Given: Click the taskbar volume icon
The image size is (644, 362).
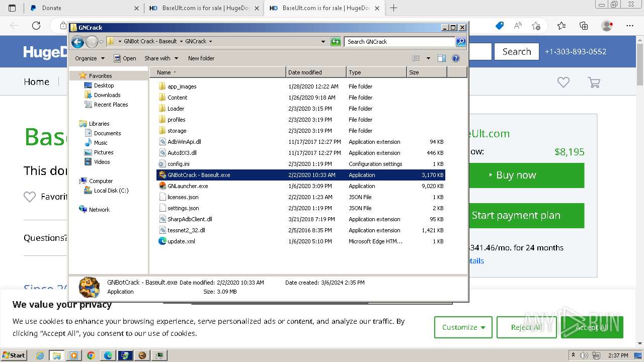Looking at the screenshot, I should pyautogui.click(x=584, y=355).
